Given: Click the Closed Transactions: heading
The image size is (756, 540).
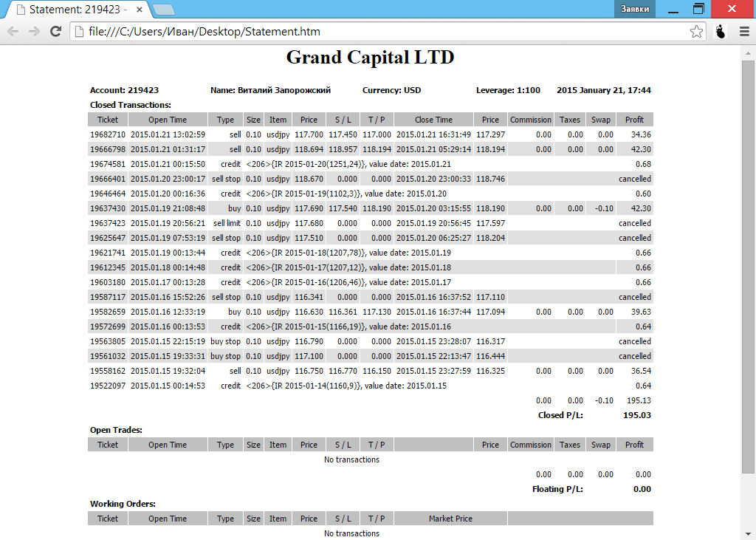Looking at the screenshot, I should [x=131, y=105].
